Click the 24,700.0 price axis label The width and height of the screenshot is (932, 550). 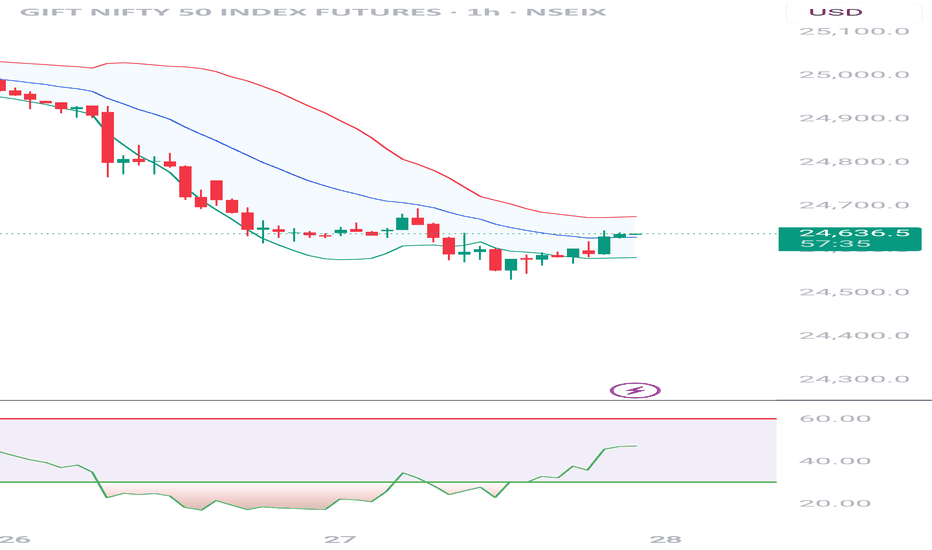[854, 205]
